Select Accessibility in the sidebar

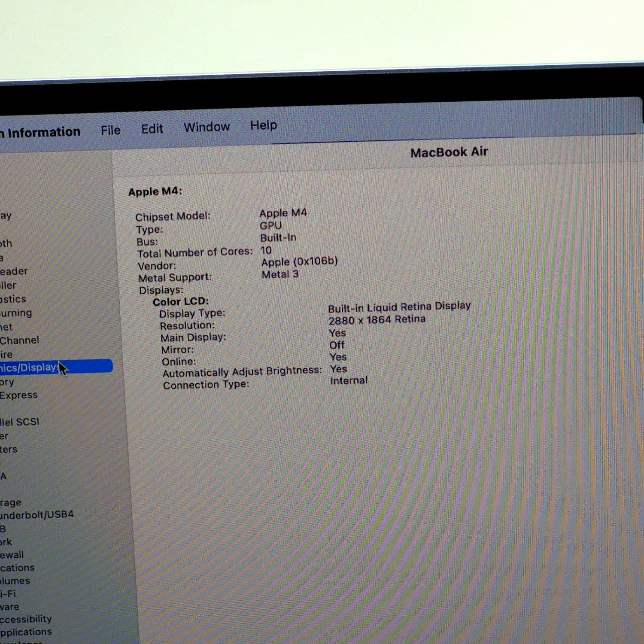tap(26, 619)
